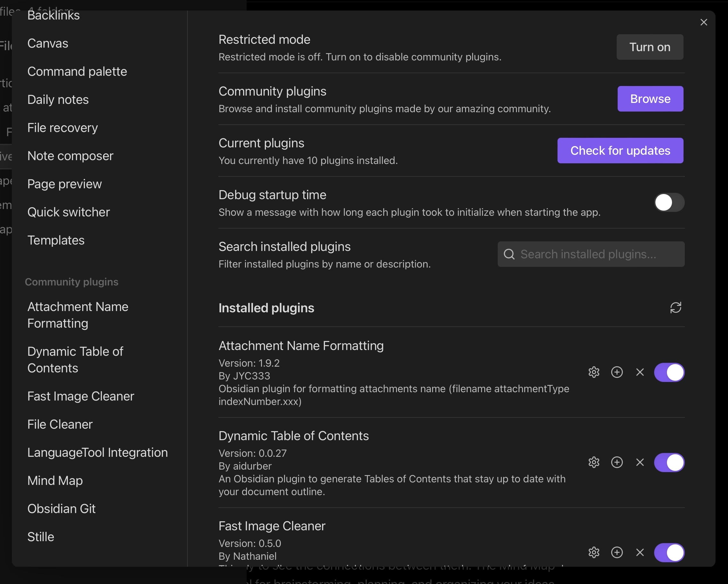728x584 pixels.
Task: Disable Attachment Name Formatting plugin toggle
Action: pos(669,372)
